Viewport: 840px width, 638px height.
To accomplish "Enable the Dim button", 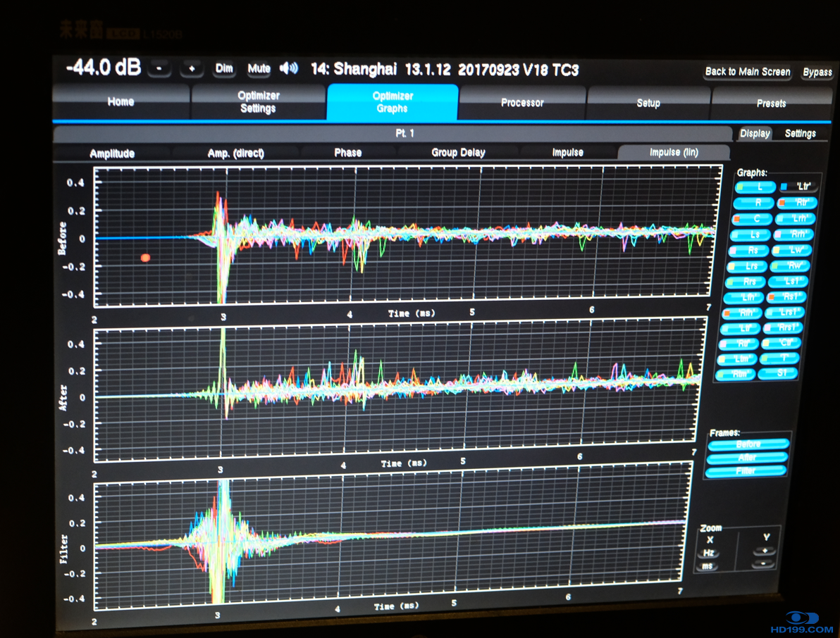I will pyautogui.click(x=224, y=68).
